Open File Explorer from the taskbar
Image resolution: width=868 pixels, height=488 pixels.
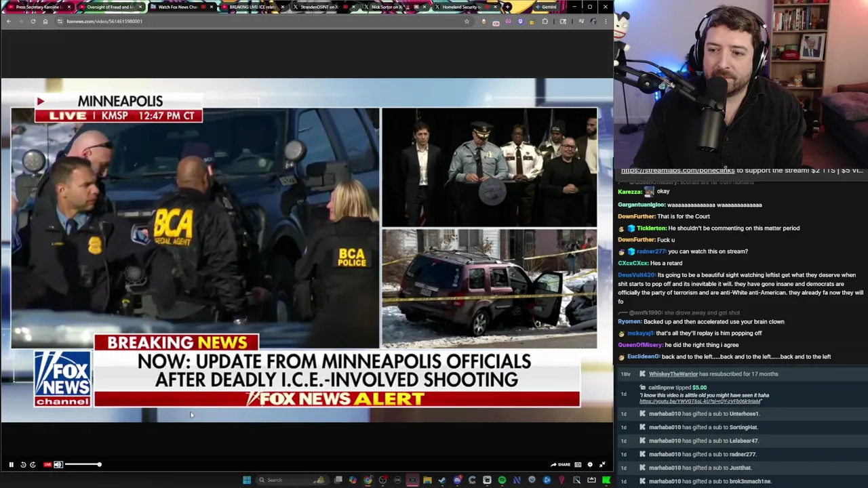[427, 480]
